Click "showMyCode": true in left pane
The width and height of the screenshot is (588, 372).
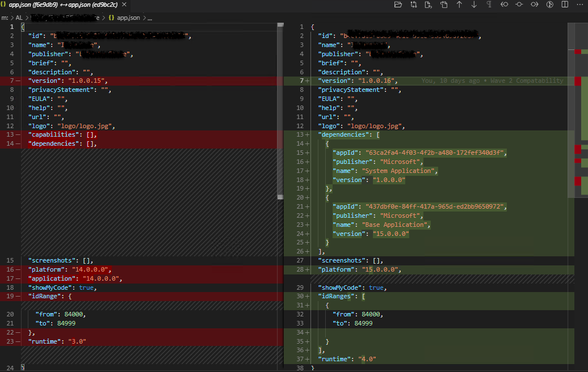(x=62, y=288)
